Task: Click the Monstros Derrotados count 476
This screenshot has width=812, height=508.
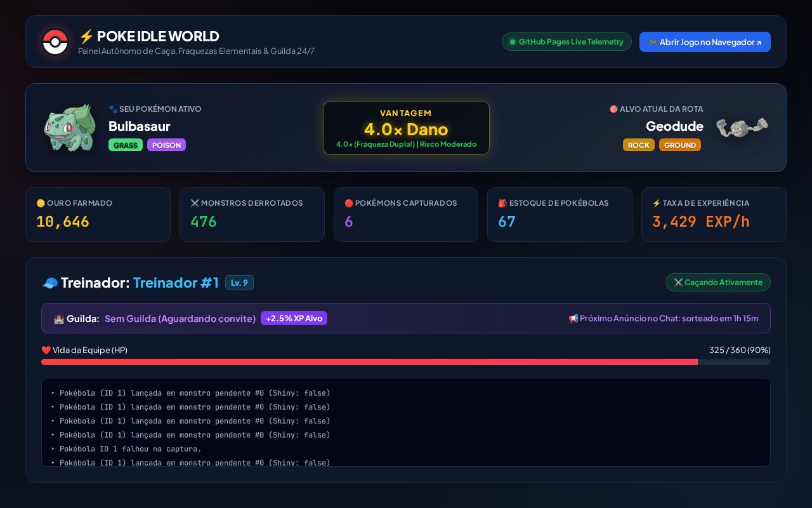Action: (x=204, y=222)
